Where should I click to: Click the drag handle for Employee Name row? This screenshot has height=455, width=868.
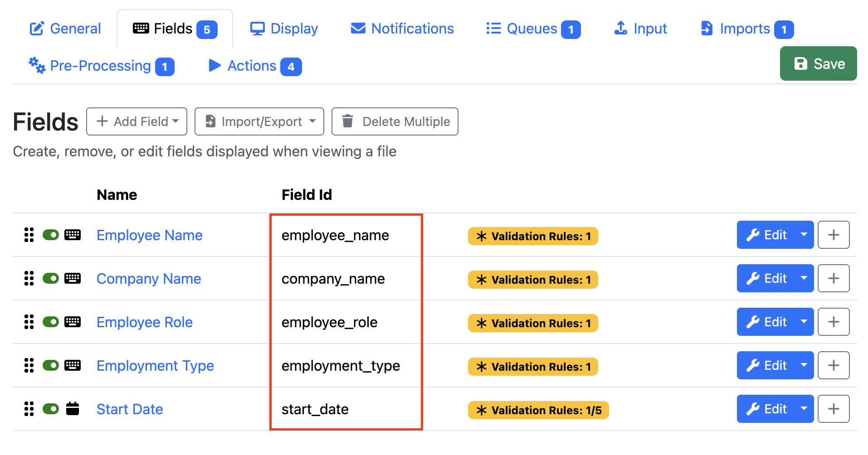click(x=29, y=235)
